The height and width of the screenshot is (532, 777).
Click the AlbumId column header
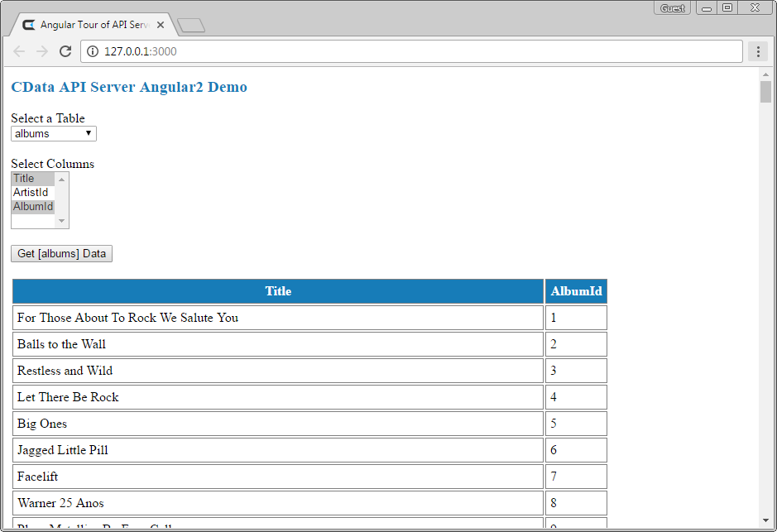[576, 291]
